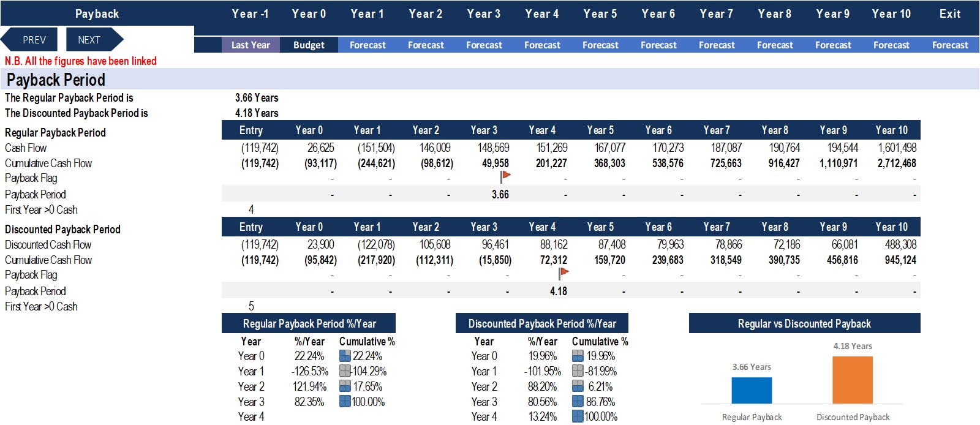Click the regular payback flag icon in Year 3
980x425 pixels.
tap(505, 176)
